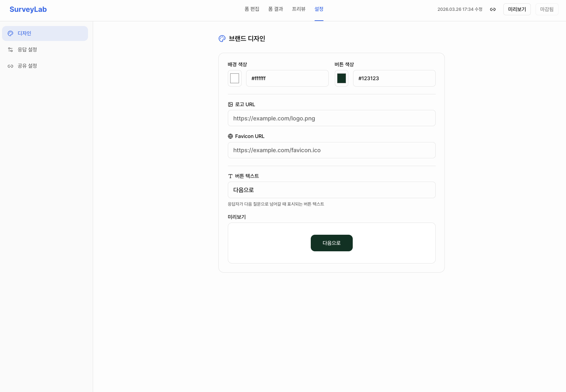
Task: Click the 응답 설정 sliders icon in sidebar
Action: tap(10, 49)
